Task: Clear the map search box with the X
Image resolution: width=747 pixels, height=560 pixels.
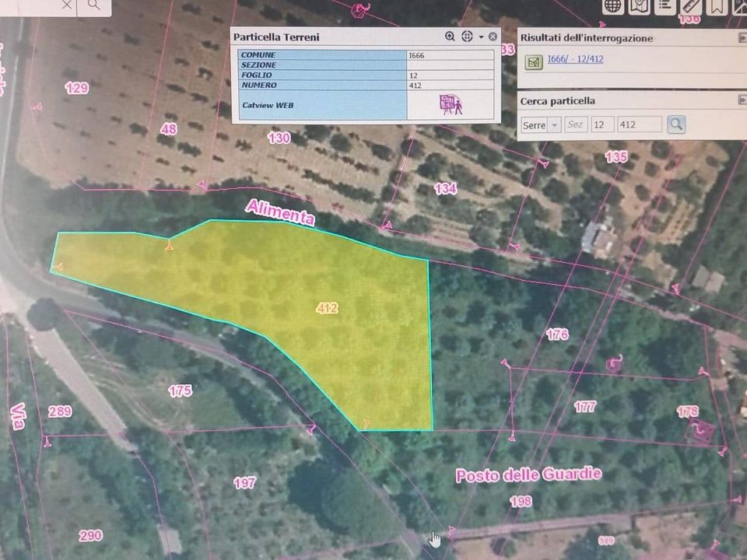Action: pos(67,5)
